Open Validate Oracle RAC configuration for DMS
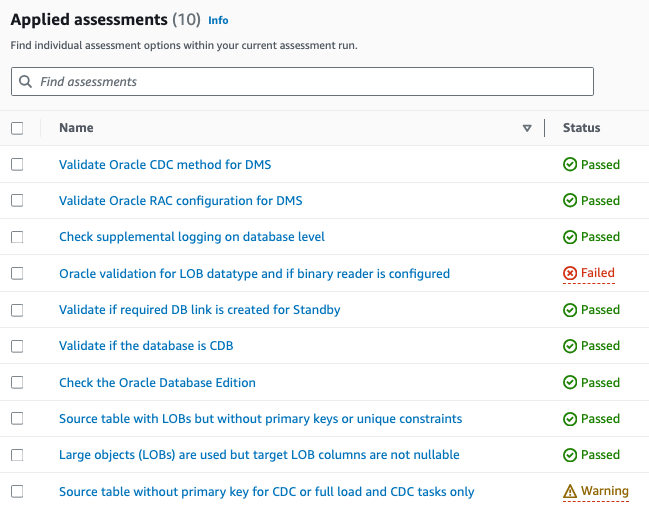 (x=180, y=200)
